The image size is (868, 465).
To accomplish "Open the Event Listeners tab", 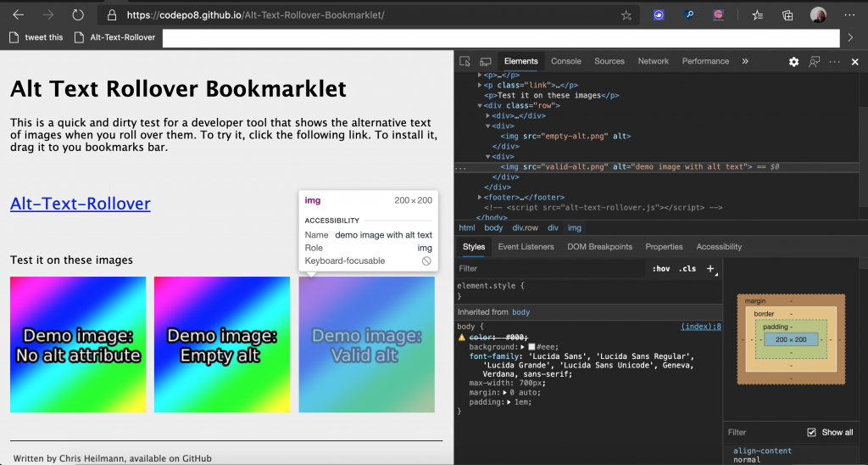I will [x=526, y=247].
